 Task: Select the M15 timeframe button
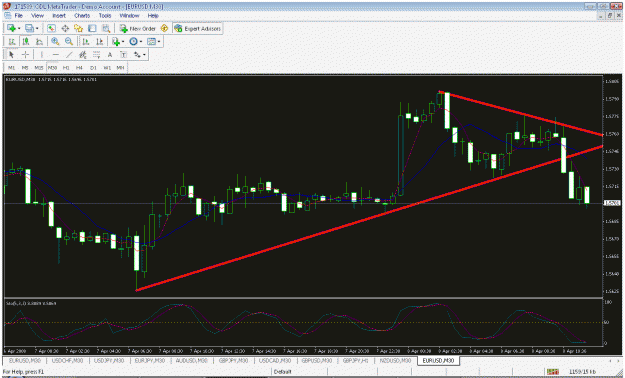[39, 68]
